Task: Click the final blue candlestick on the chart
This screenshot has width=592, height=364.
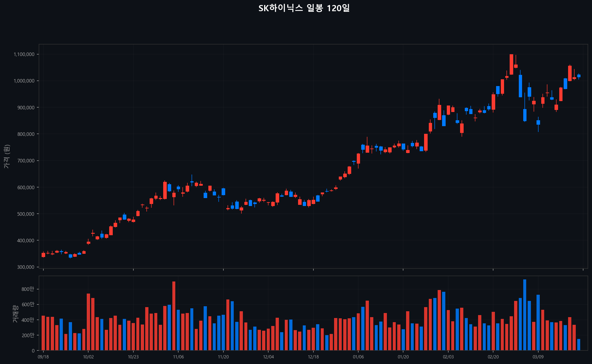Action: click(579, 76)
